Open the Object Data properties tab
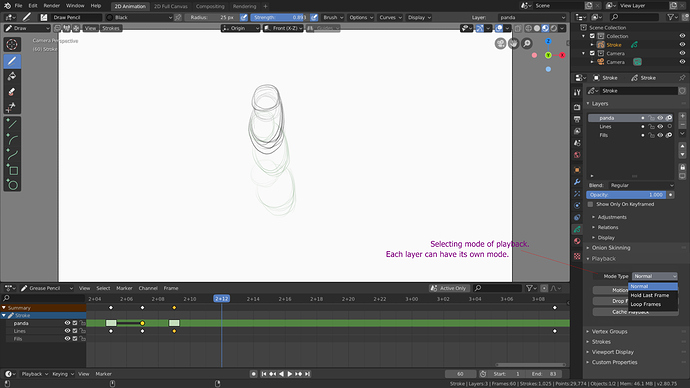The width and height of the screenshot is (690, 388). click(577, 229)
